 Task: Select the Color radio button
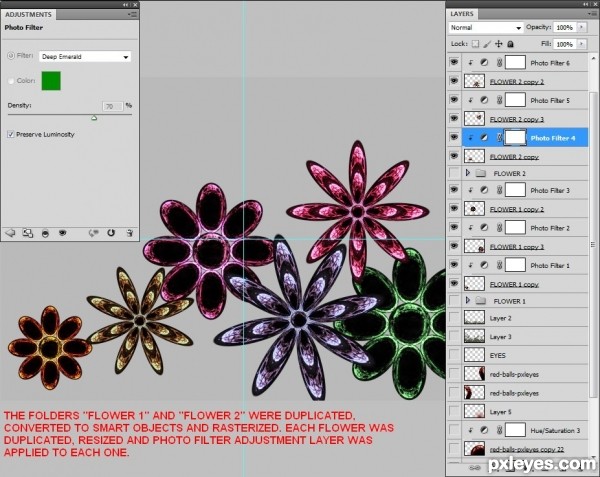tap(11, 81)
